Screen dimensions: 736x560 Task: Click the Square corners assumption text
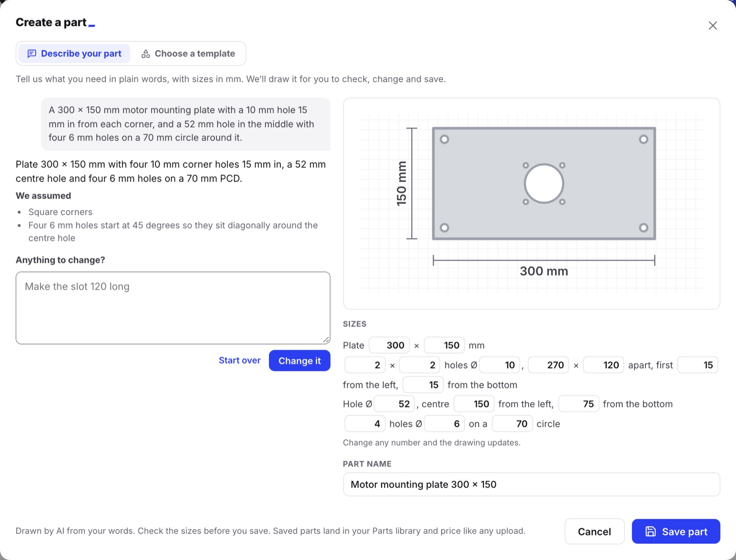pos(60,212)
